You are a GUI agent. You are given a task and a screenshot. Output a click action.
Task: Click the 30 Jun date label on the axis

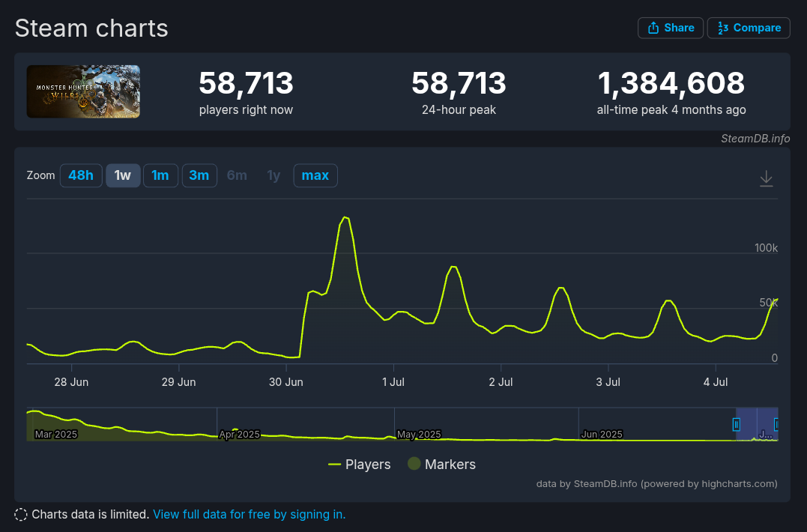click(286, 382)
